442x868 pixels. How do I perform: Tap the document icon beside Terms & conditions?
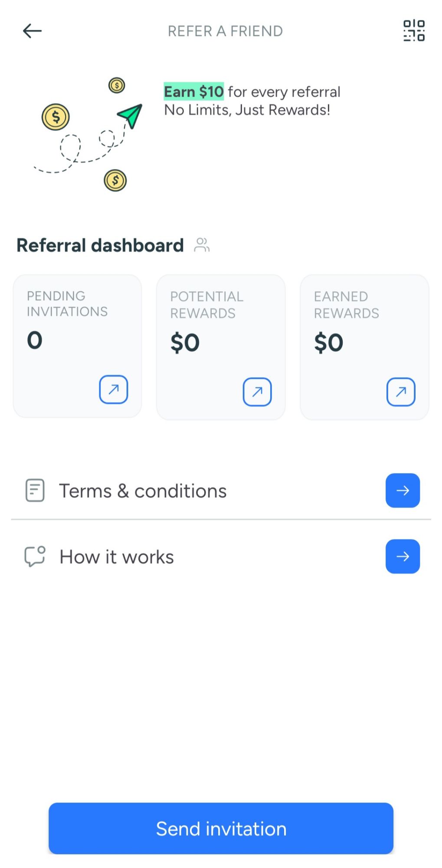tap(34, 490)
